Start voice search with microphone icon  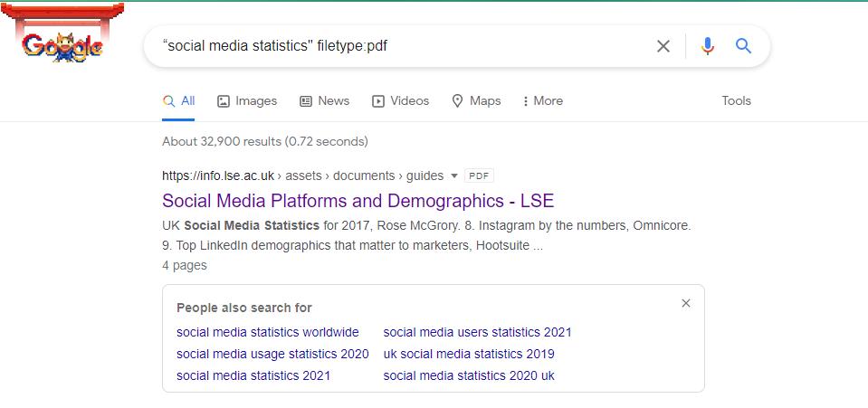pos(708,46)
